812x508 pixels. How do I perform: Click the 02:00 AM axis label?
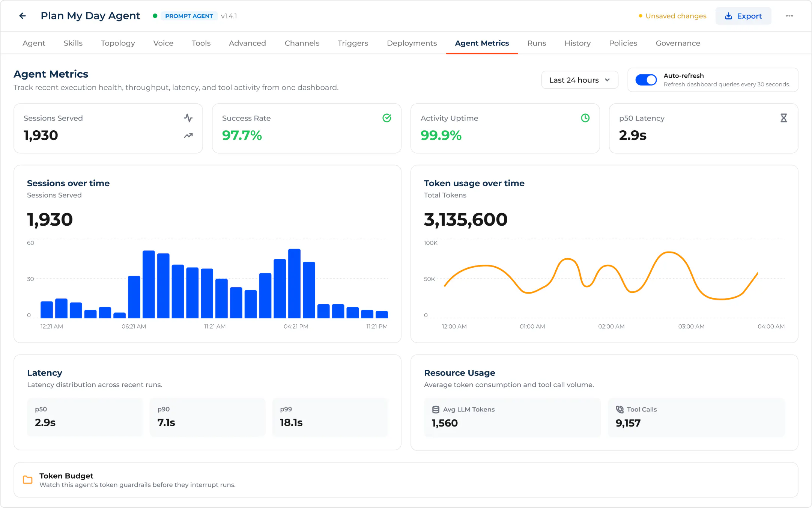pyautogui.click(x=611, y=326)
